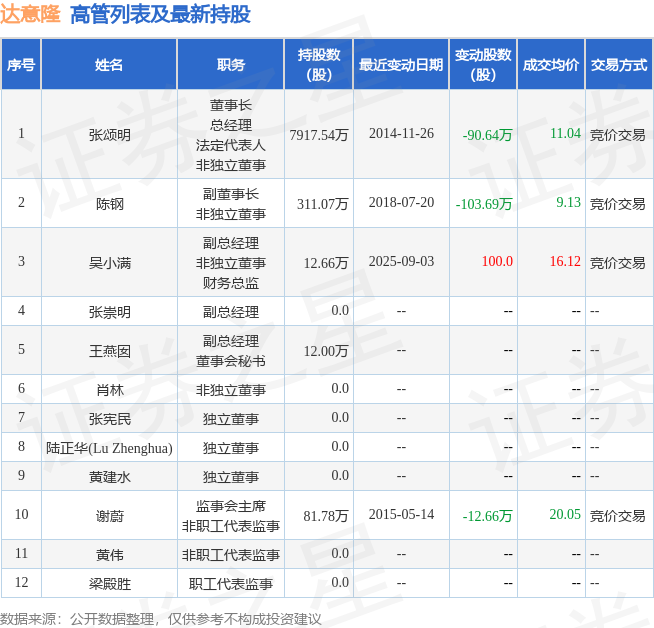Click the shareholding 12.66万 in row 3
654x628 pixels.
tap(326, 263)
